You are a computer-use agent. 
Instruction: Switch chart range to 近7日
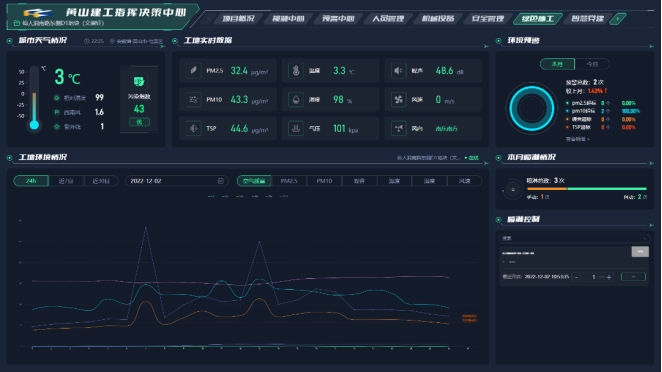pos(66,181)
